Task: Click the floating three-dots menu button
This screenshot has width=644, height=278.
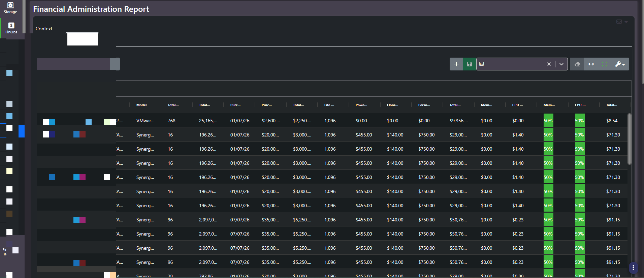Action: tap(633, 268)
